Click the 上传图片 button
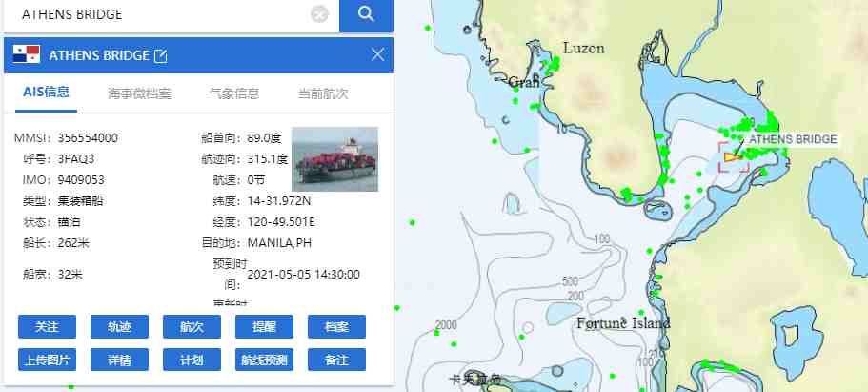This screenshot has height=392, width=868. tap(47, 360)
